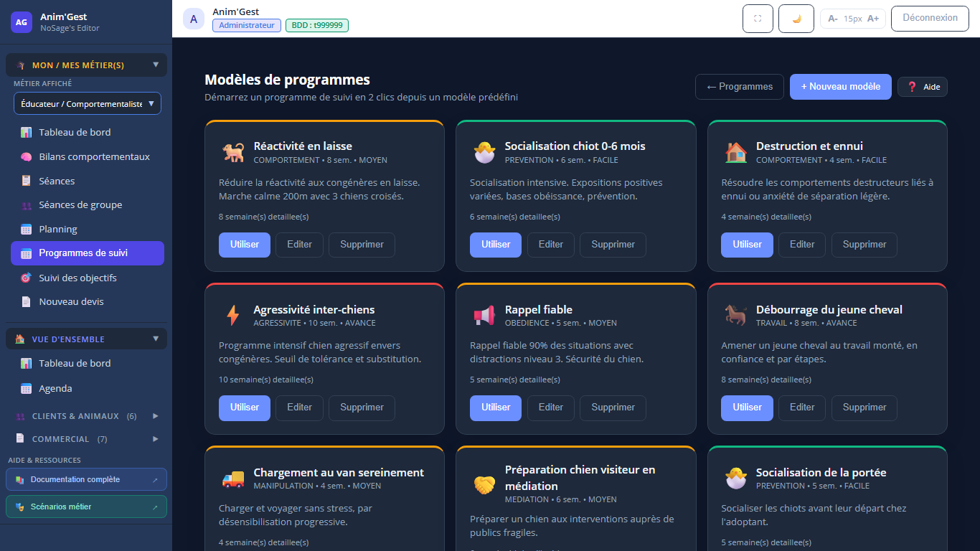The image size is (980, 551).
Task: Click Socialisation de la portée chick icon
Action: [735, 479]
